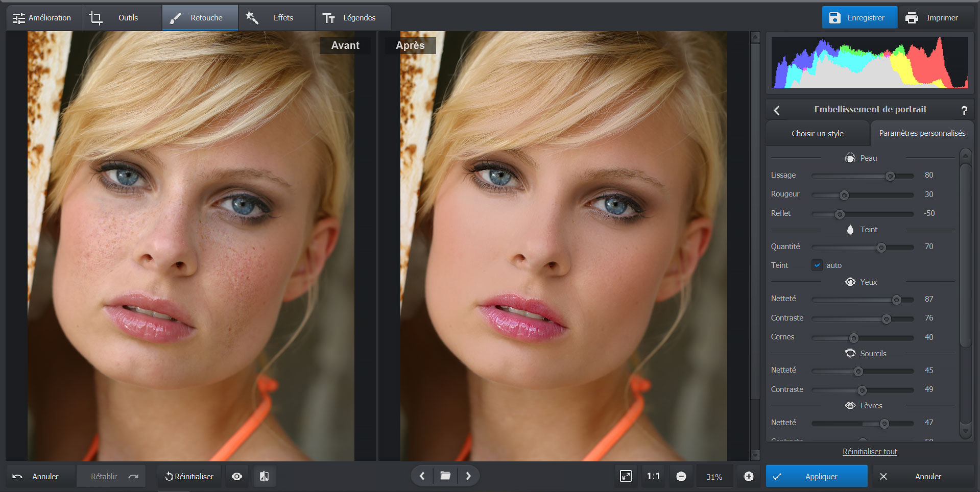
Task: Adjust the Lissage slider
Action: (863, 176)
